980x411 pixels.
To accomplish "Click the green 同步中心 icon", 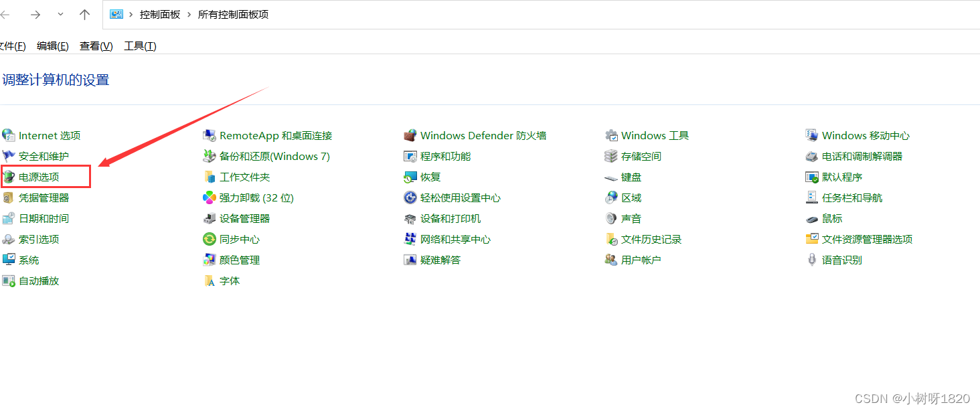I will pos(210,239).
